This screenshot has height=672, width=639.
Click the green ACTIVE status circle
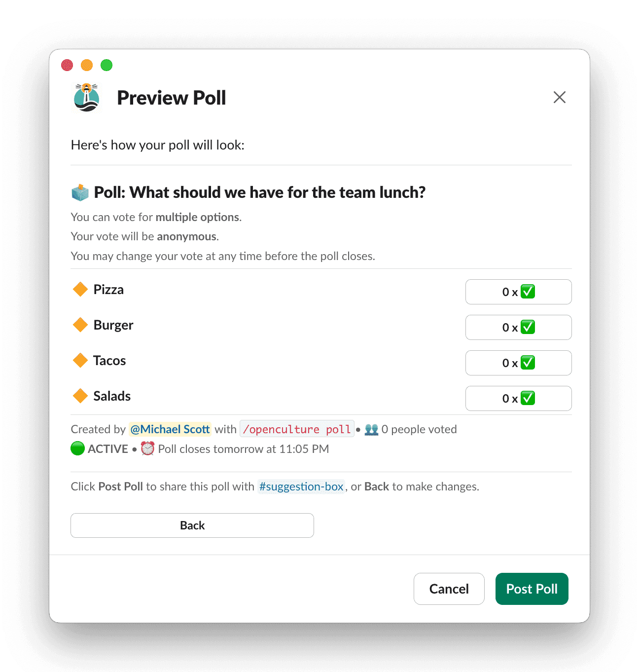(x=77, y=448)
